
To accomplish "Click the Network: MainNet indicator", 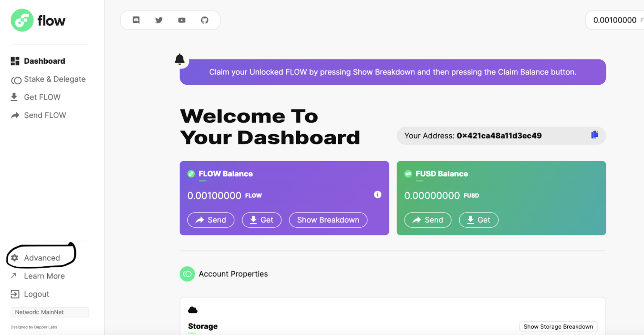I will click(x=50, y=312).
